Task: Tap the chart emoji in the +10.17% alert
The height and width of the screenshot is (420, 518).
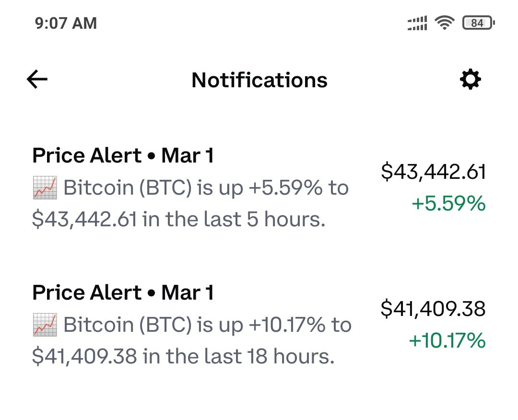Action: point(45,325)
